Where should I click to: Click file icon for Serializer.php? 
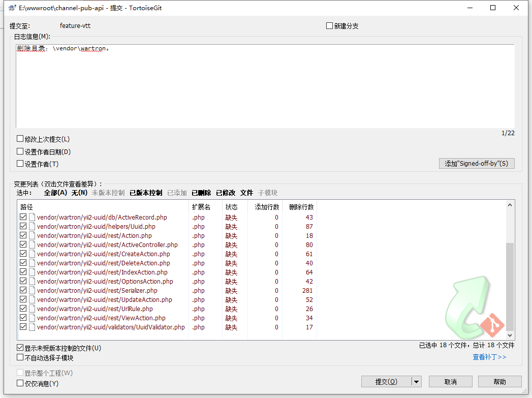coord(32,290)
